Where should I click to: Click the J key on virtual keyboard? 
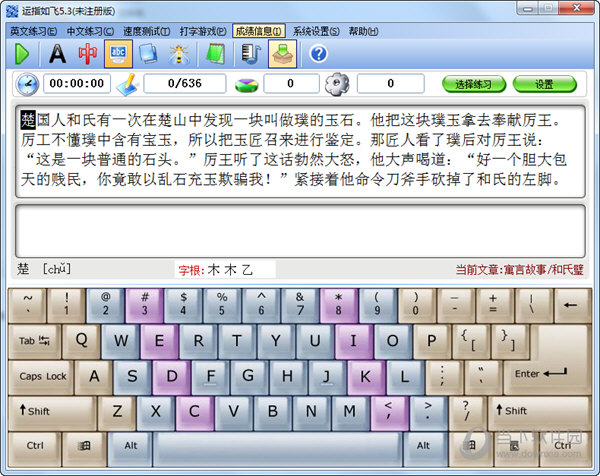click(327, 377)
